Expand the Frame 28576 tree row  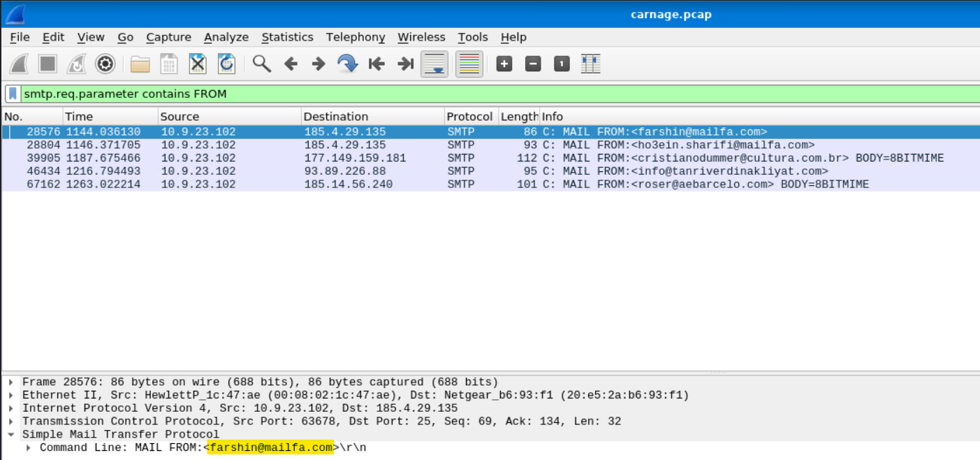12,382
